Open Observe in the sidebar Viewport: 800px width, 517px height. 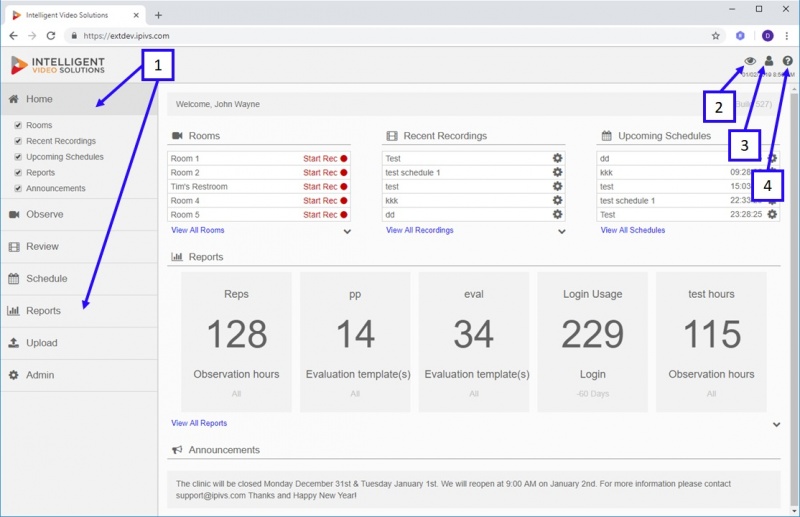pos(79,214)
